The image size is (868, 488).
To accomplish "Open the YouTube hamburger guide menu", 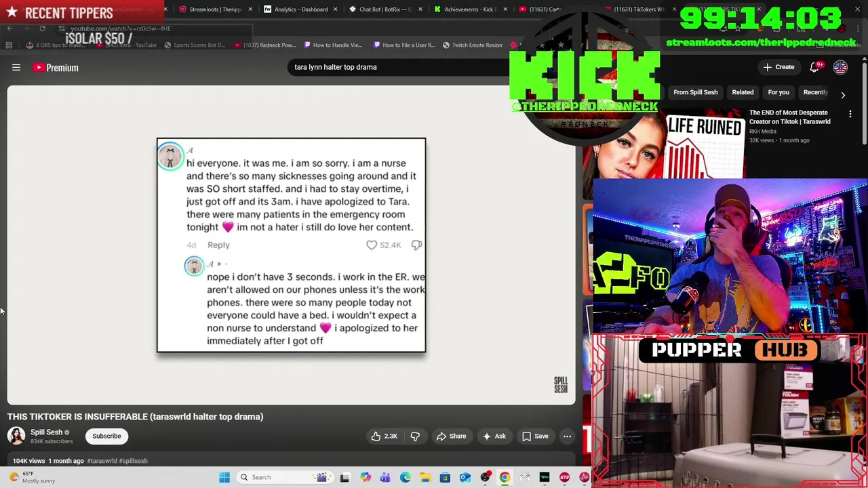I will (16, 67).
